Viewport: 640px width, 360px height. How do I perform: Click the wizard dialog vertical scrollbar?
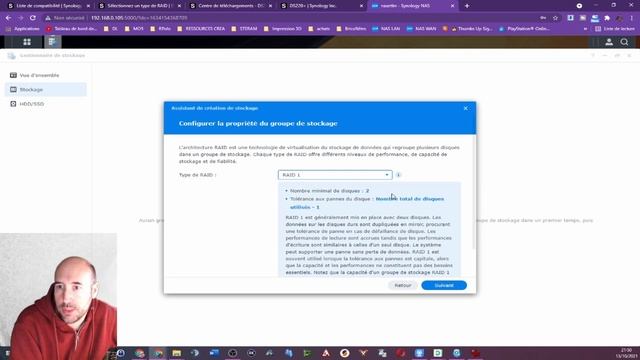(474, 192)
